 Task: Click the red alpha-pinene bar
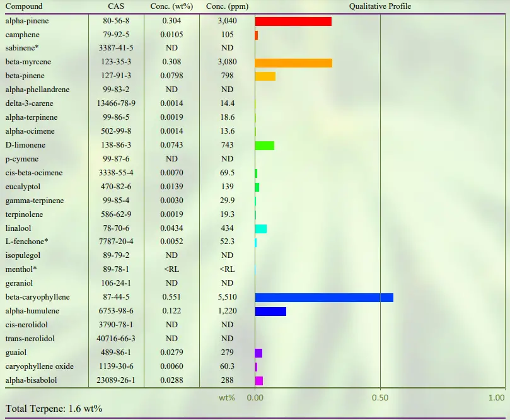pyautogui.click(x=293, y=21)
